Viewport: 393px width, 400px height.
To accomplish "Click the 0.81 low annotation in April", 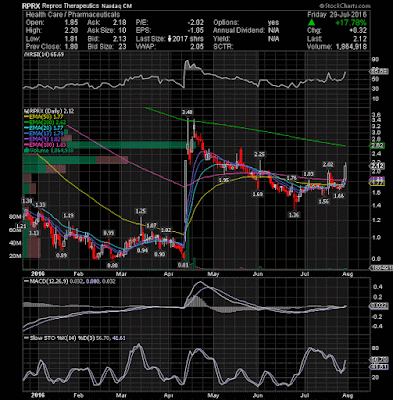I will click(x=183, y=265).
